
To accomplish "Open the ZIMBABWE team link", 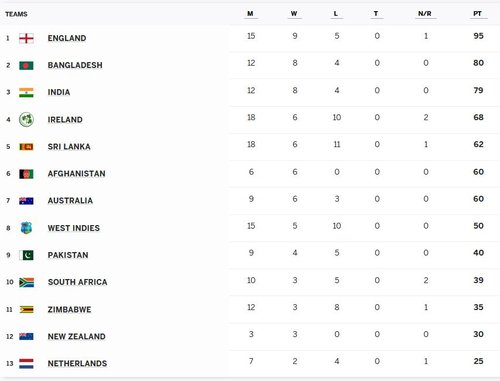I will coord(69,309).
